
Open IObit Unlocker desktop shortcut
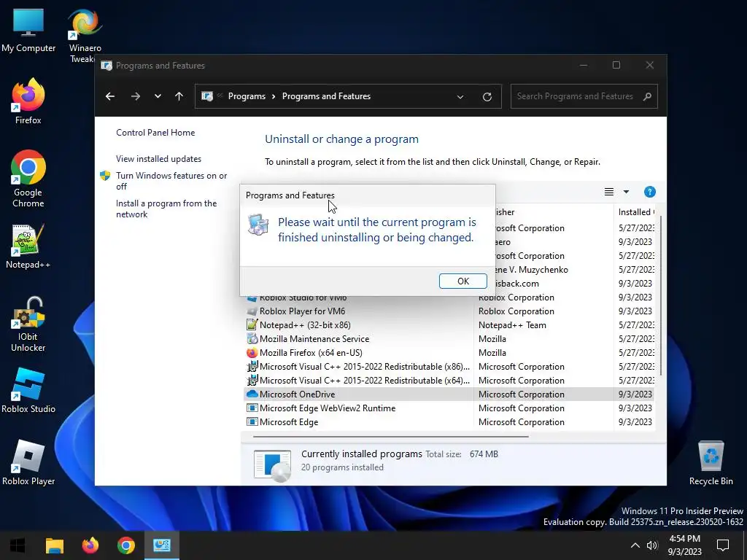click(28, 324)
